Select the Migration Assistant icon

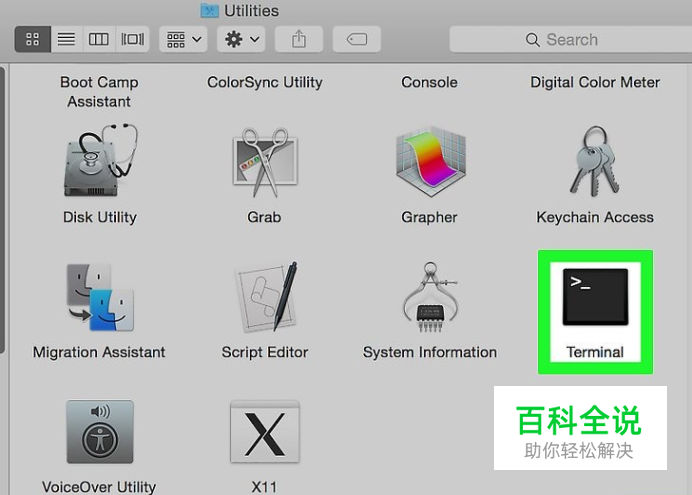pyautogui.click(x=100, y=297)
